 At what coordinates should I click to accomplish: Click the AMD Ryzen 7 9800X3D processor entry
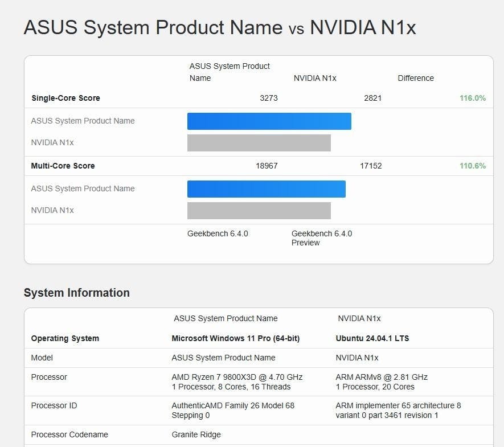(x=237, y=382)
